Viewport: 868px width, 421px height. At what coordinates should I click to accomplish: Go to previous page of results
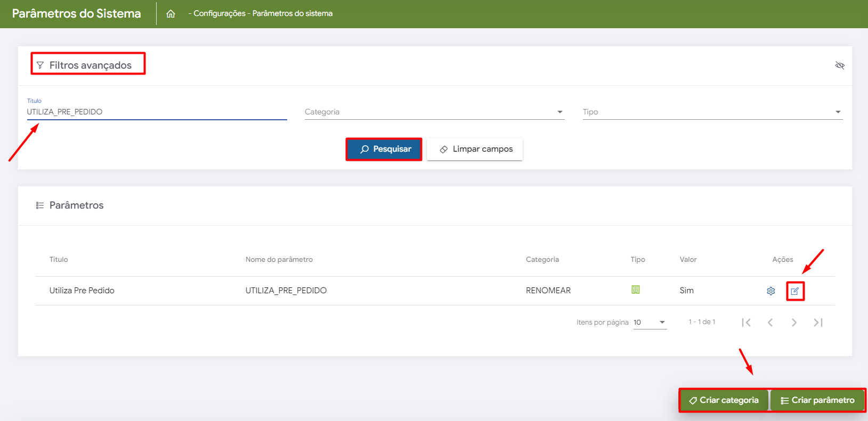point(770,323)
